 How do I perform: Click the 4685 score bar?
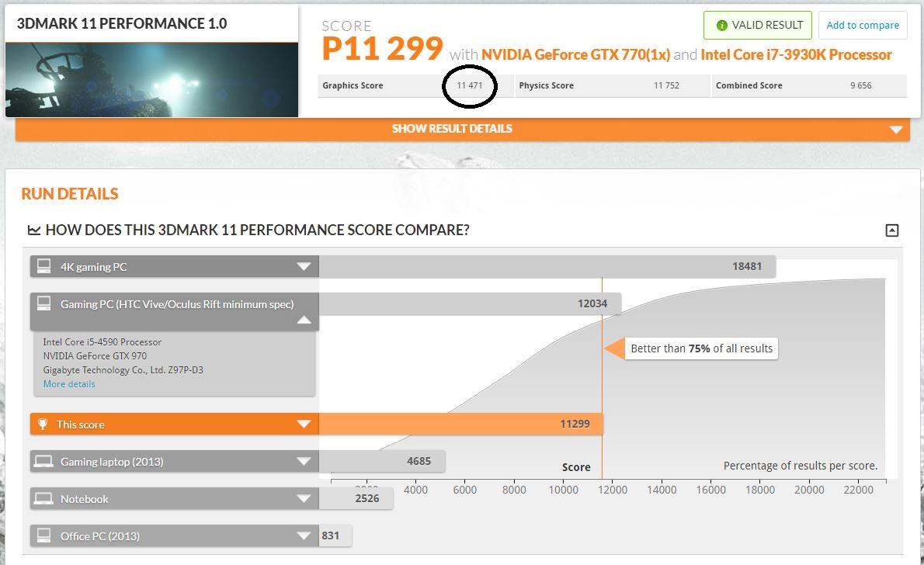[x=382, y=461]
